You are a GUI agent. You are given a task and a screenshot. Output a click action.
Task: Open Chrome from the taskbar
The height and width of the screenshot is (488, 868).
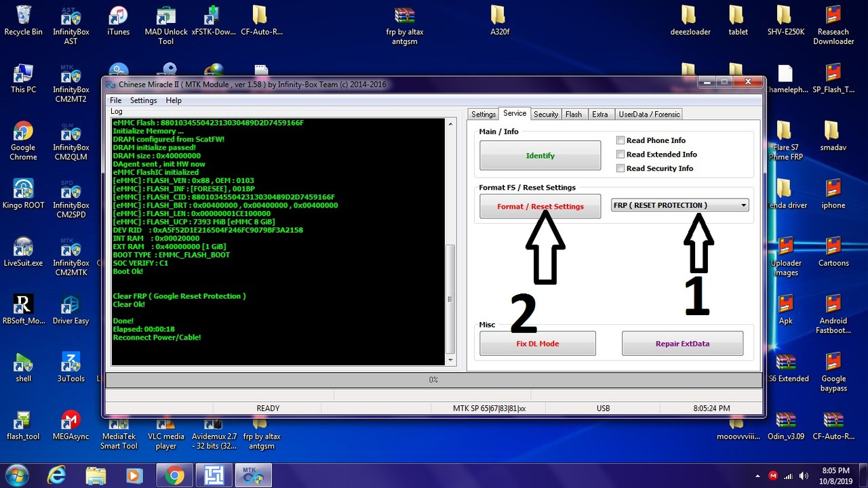pos(174,475)
